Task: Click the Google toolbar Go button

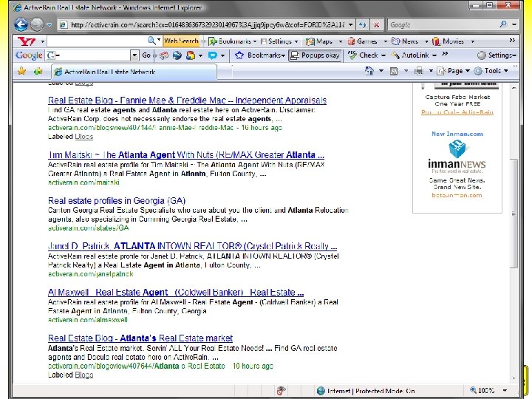Action: [146, 55]
